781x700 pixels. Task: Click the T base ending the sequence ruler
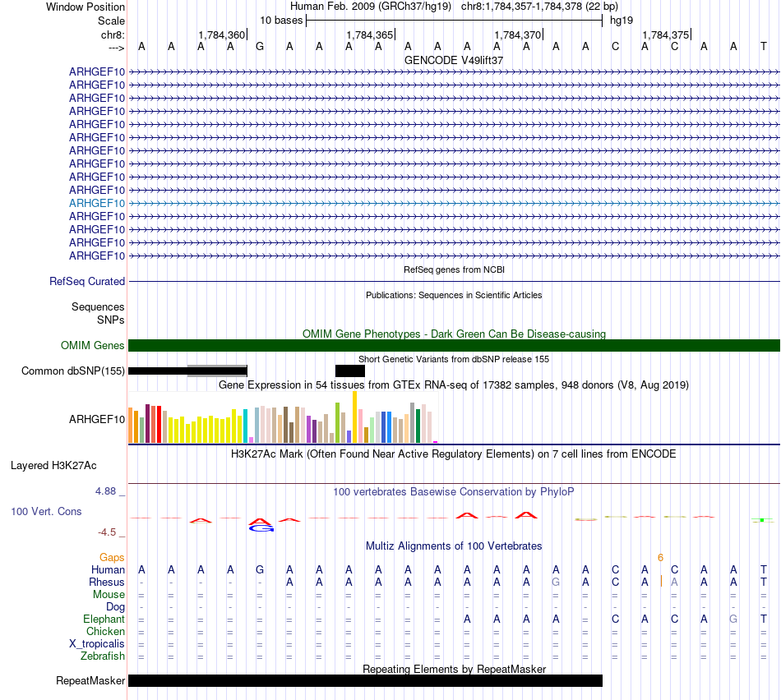(764, 47)
